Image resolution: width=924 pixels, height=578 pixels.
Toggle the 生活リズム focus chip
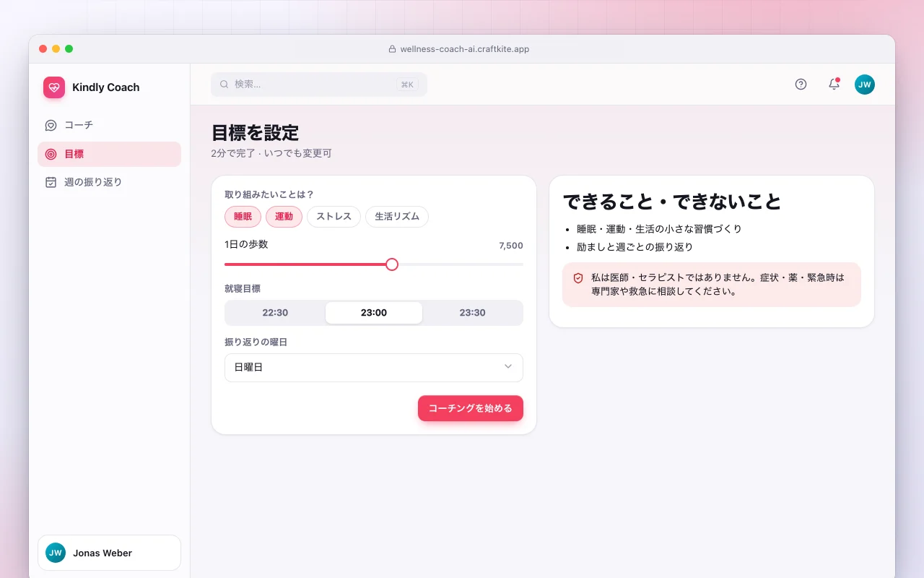[397, 217]
